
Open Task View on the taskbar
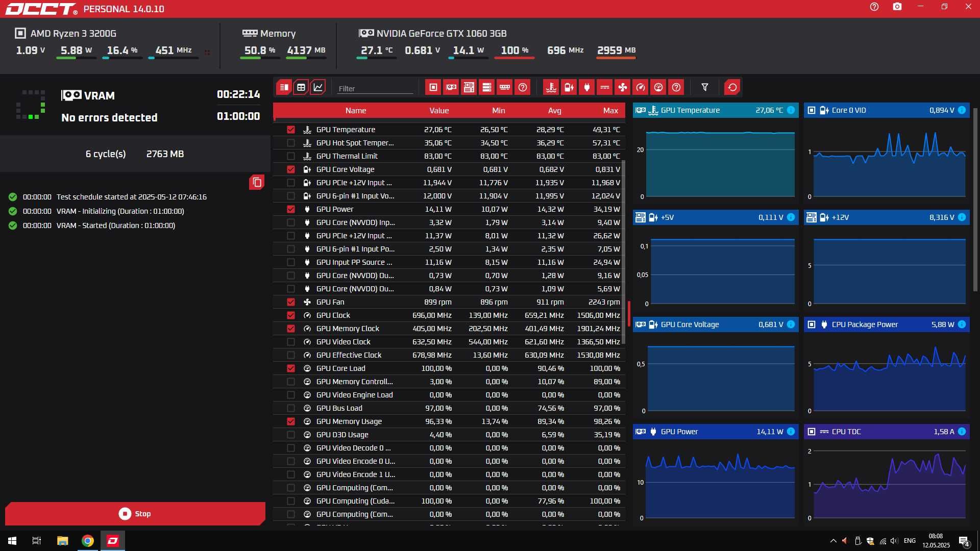tap(37, 541)
